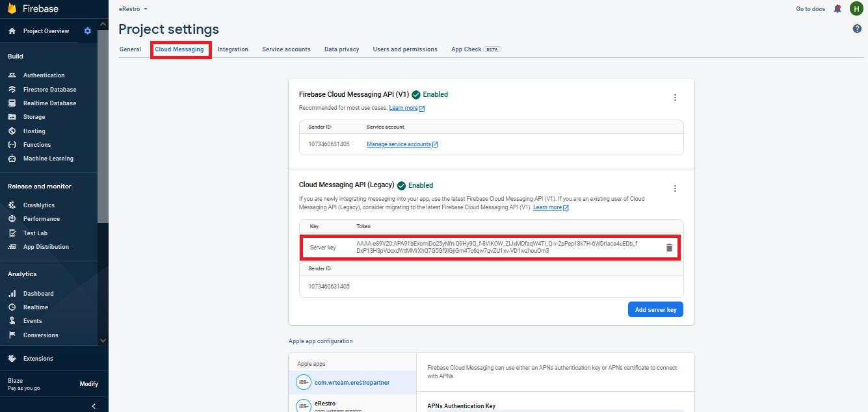Open more options for Cloud Messaging API (V1)
Viewport: 868px width, 412px height.
[675, 97]
